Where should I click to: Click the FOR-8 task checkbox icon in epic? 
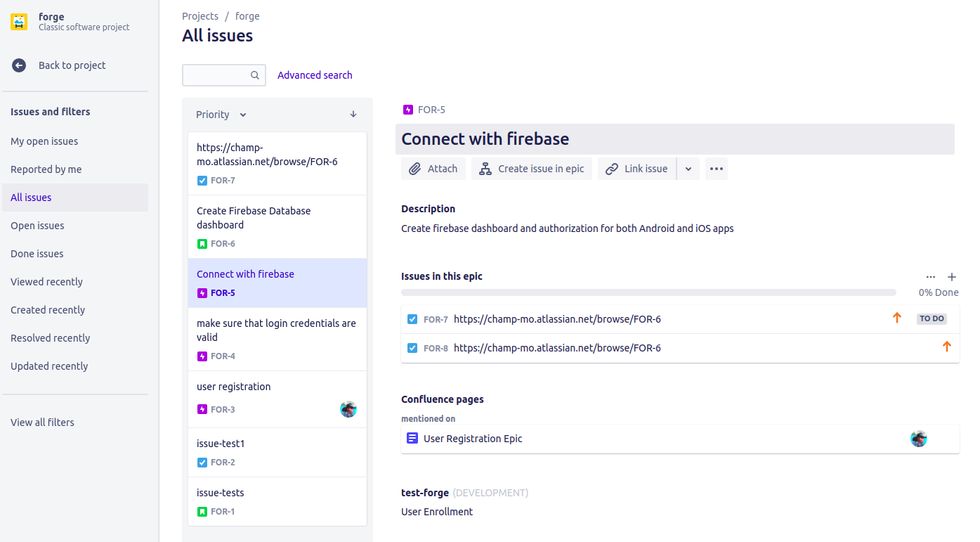pos(412,348)
